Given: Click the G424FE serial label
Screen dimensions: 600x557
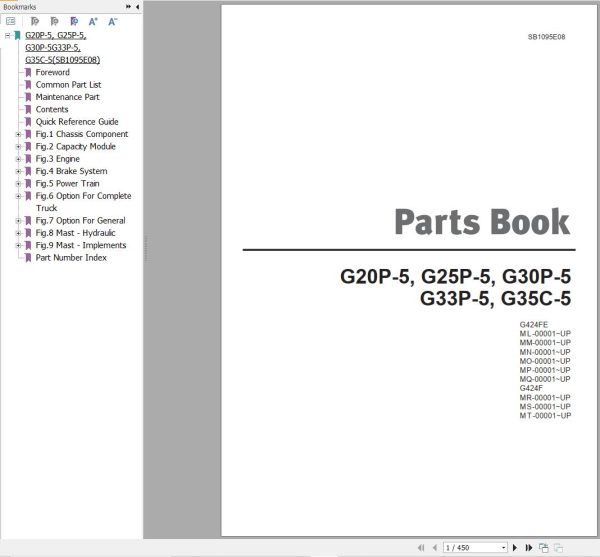Looking at the screenshot, I should (533, 324).
